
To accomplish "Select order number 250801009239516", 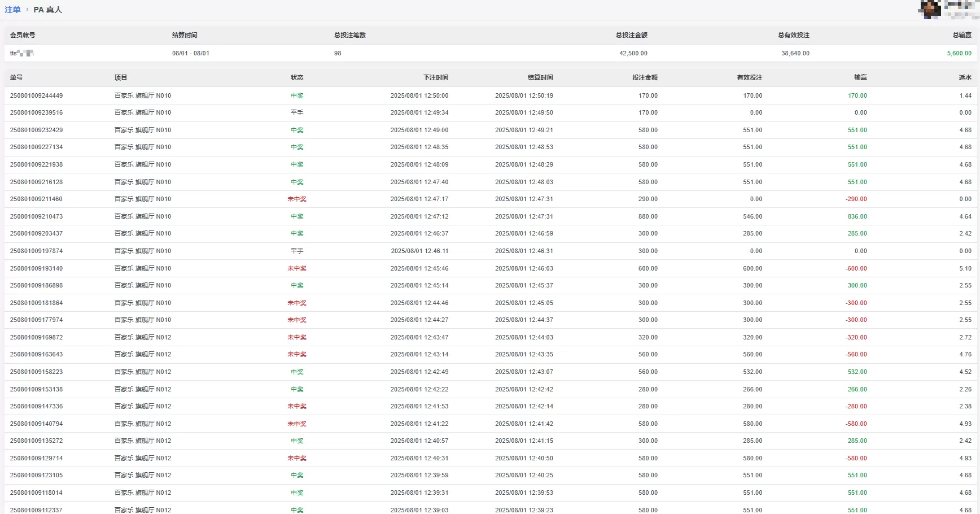I will coord(37,112).
